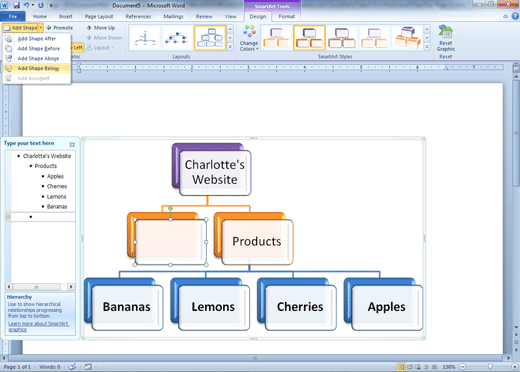
Task: Toggle the Right to Left button
Action: pos(78,48)
